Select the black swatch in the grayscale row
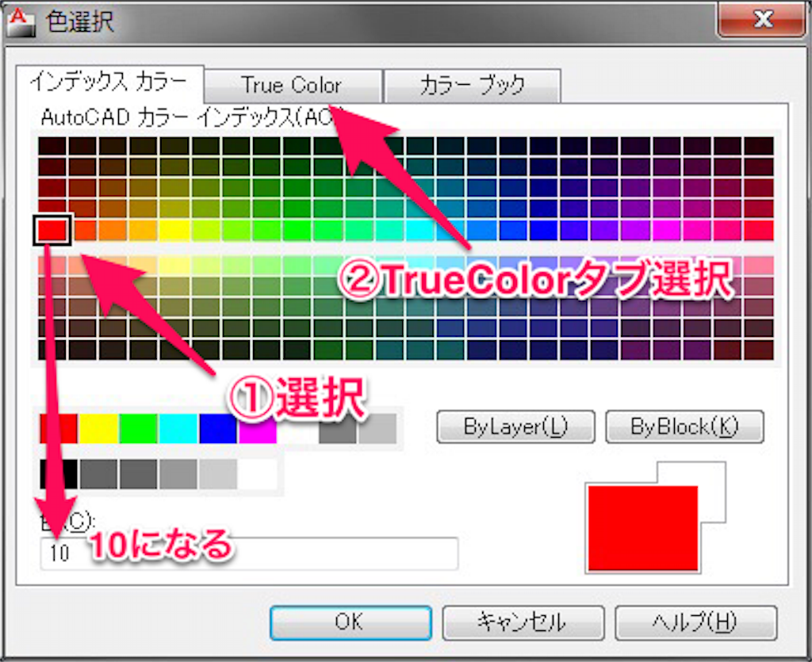Image resolution: width=812 pixels, height=662 pixels. [x=58, y=473]
